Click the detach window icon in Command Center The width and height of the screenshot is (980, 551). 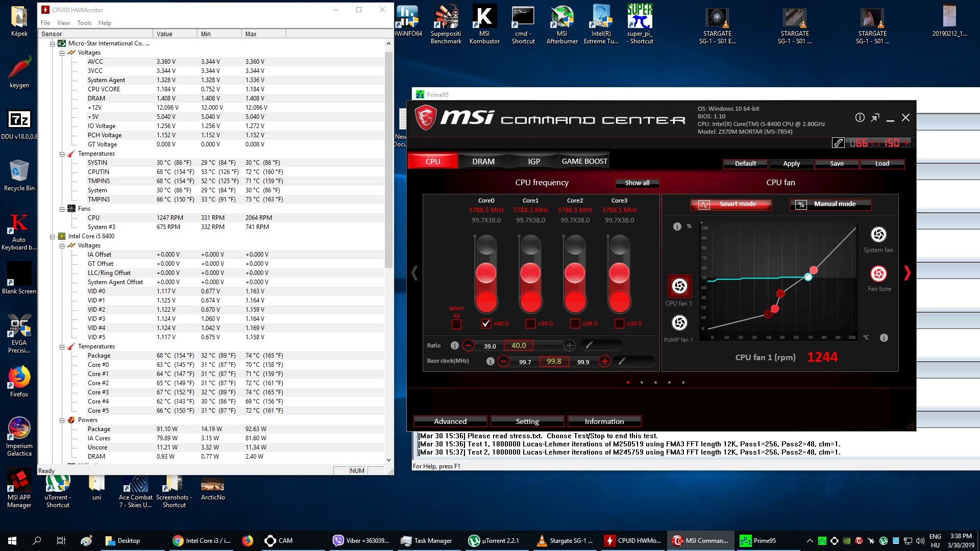click(x=875, y=118)
